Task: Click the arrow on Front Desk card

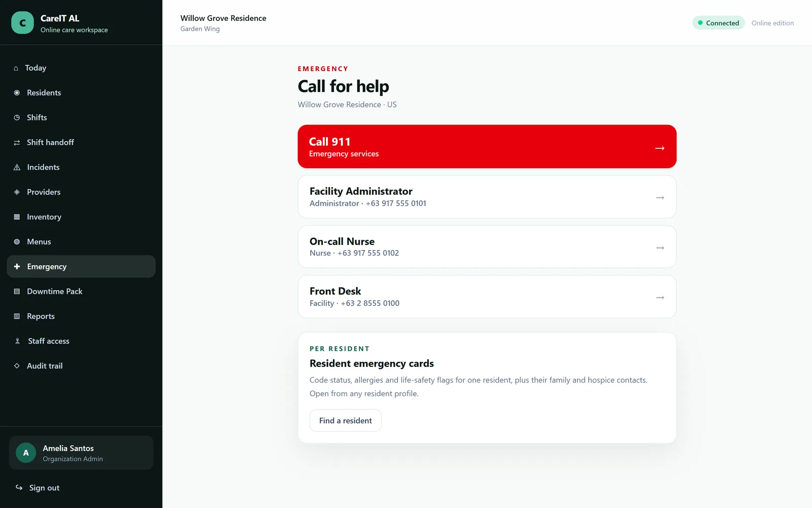Action: tap(660, 298)
